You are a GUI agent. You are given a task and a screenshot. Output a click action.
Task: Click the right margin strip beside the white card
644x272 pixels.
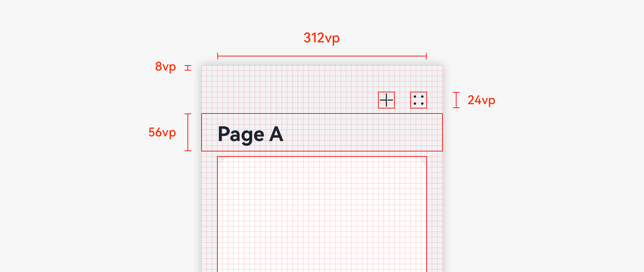point(435,215)
